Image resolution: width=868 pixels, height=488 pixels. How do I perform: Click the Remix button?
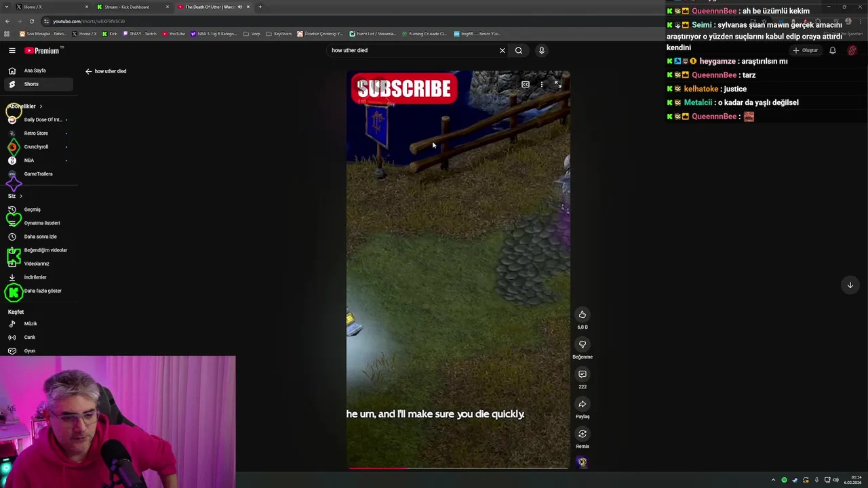click(x=582, y=434)
